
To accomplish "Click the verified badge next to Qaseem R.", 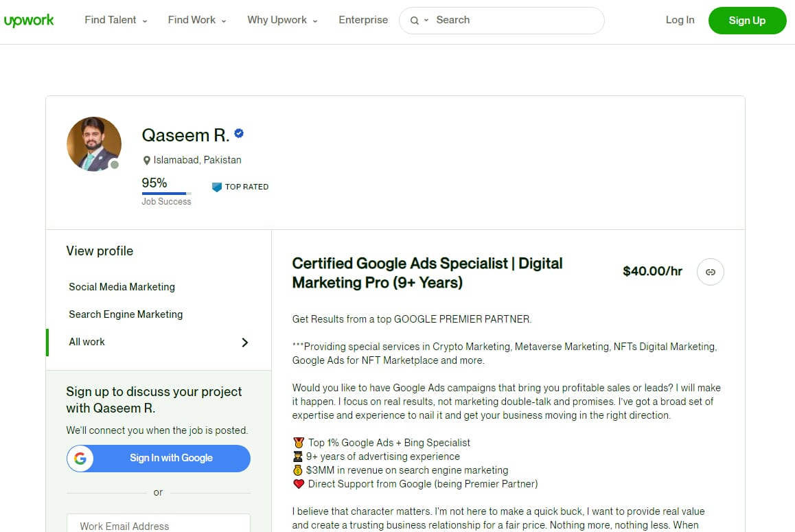I will [238, 134].
